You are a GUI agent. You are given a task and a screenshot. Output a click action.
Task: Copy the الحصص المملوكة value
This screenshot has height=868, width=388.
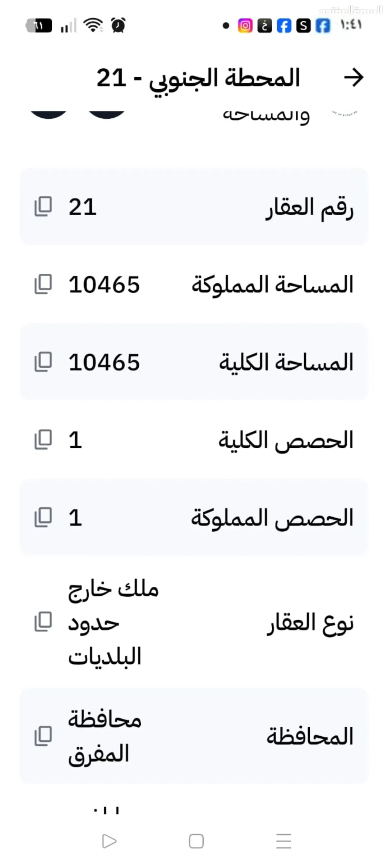43,517
